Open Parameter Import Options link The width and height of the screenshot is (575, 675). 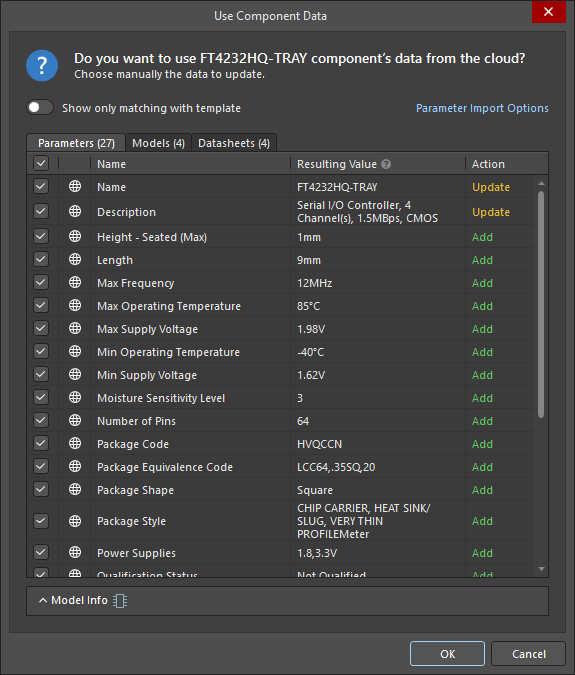tap(482, 108)
